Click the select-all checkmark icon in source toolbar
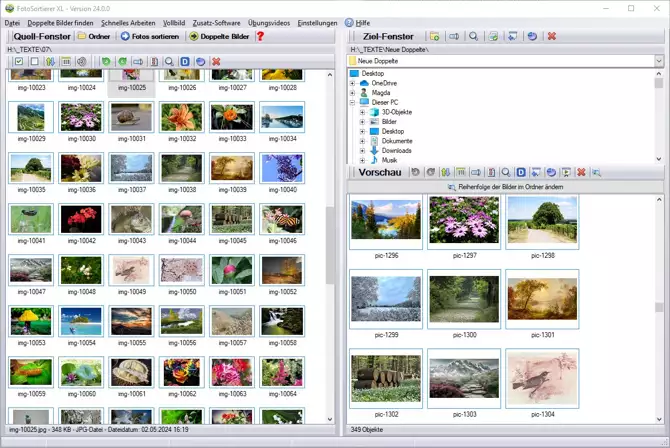Screen dimensions: 670x448 [19, 62]
